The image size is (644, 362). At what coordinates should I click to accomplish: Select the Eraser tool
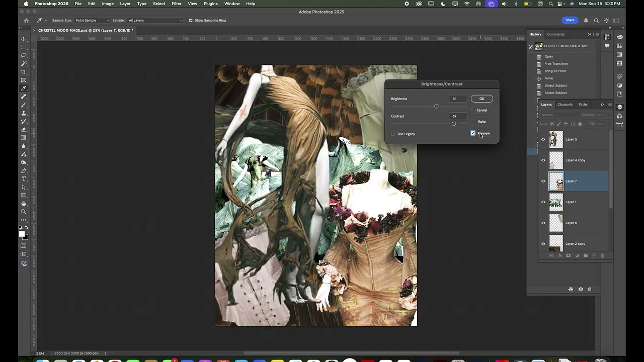(x=23, y=129)
